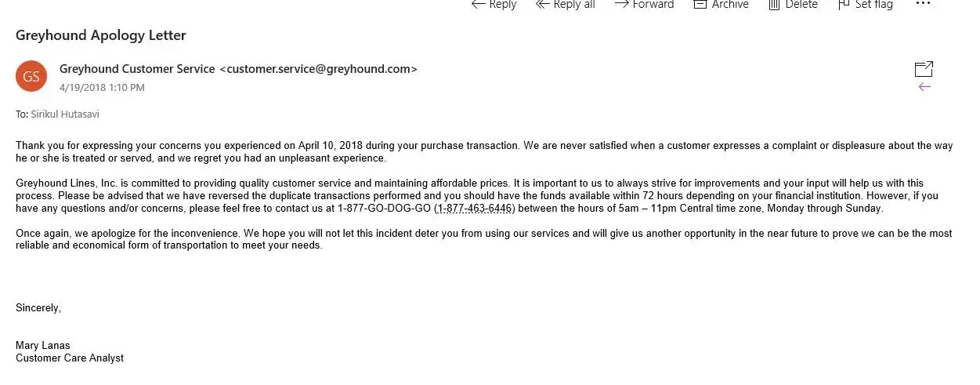Screen dimensions: 980x385
Task: Click the Reply arrow button
Action: point(494,5)
